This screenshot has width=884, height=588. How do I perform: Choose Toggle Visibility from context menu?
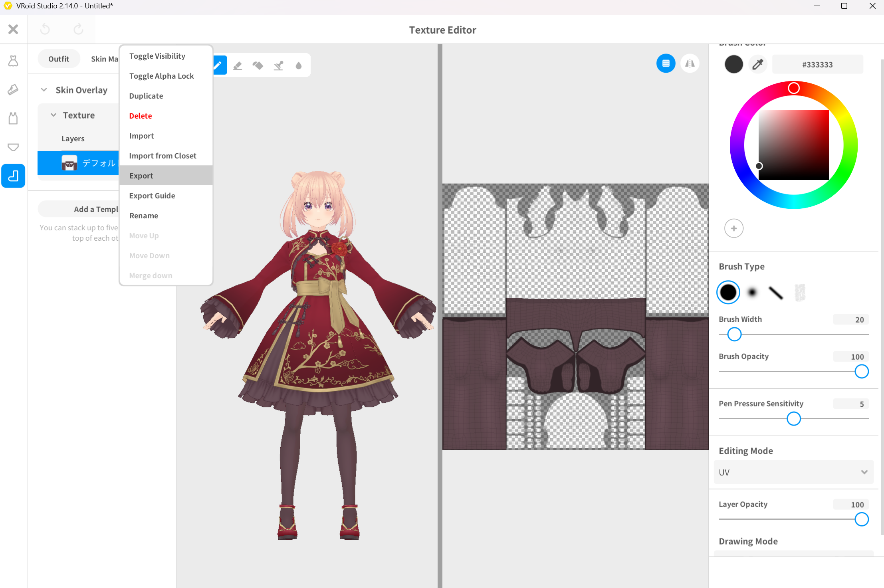[166, 56]
